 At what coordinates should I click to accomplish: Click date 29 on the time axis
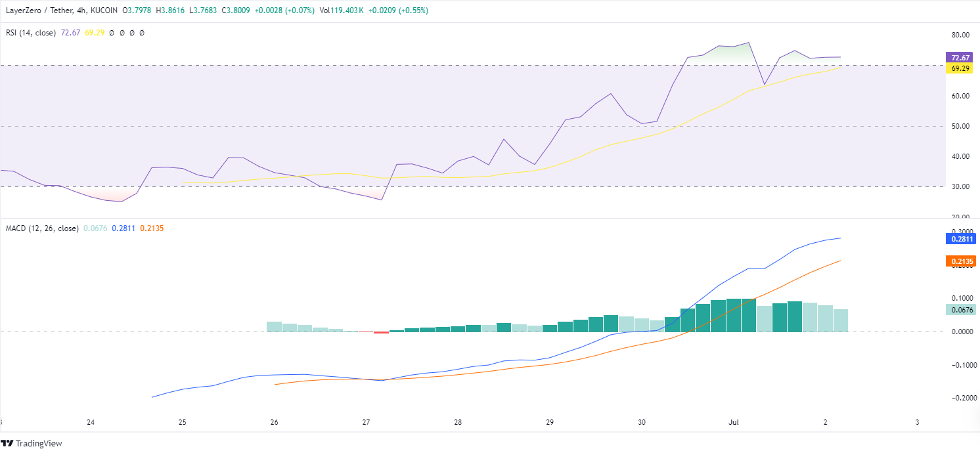pyautogui.click(x=550, y=421)
